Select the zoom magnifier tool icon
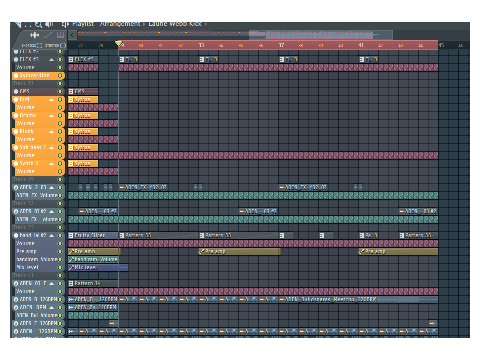 click(38, 24)
